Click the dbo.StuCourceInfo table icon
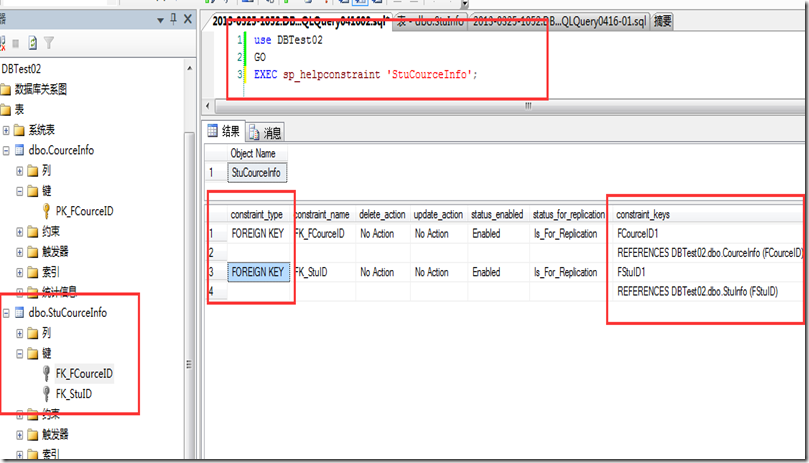809x463 pixels. [20, 312]
